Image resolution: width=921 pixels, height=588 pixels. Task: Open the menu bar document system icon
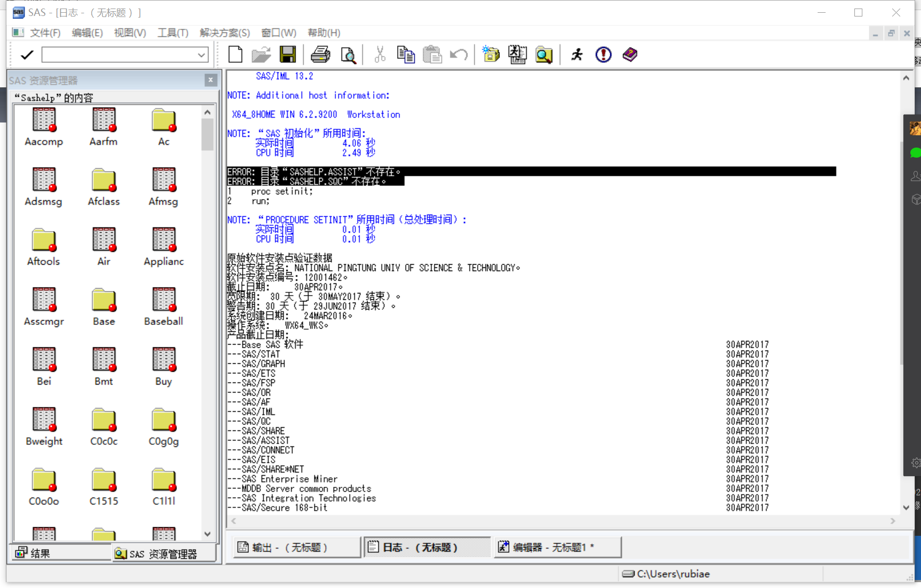[18, 32]
